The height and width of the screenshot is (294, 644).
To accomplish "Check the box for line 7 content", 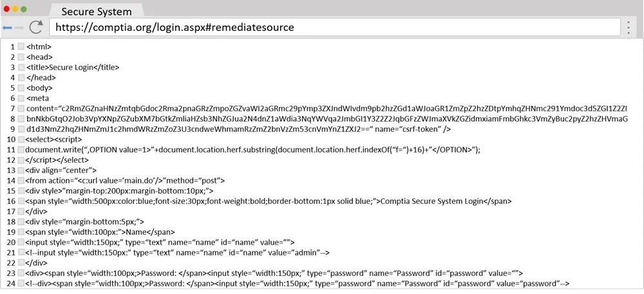I will click(x=21, y=109).
